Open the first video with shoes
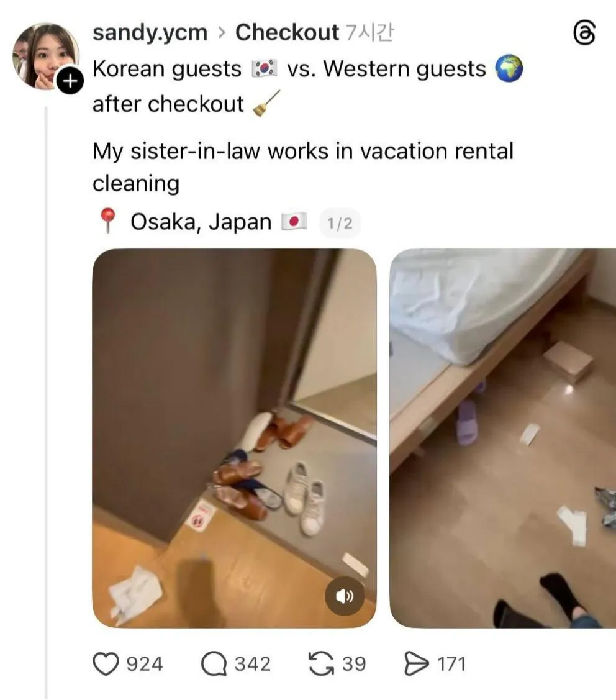The image size is (616, 700). coord(234,439)
